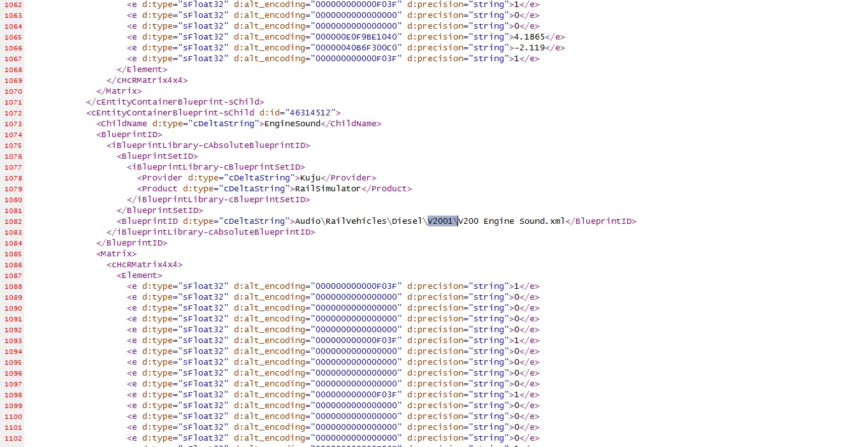Click the closing </Product> tag
868x447 pixels.
387,189
